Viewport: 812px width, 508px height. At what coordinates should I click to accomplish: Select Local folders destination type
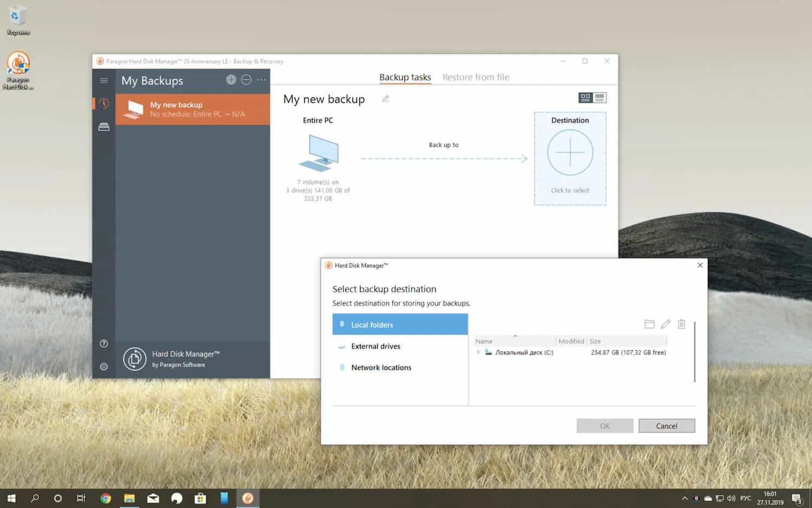[400, 324]
